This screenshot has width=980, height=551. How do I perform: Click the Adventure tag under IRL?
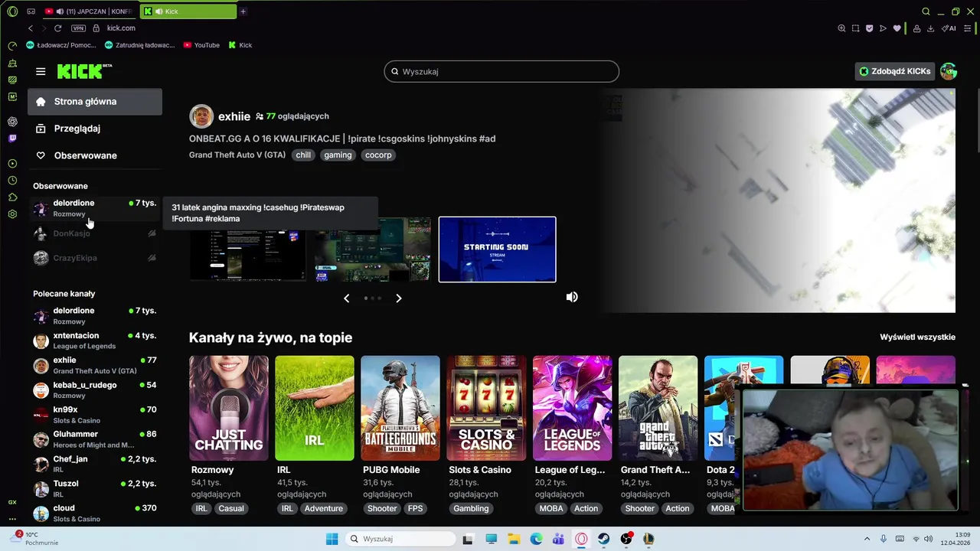[x=323, y=508]
